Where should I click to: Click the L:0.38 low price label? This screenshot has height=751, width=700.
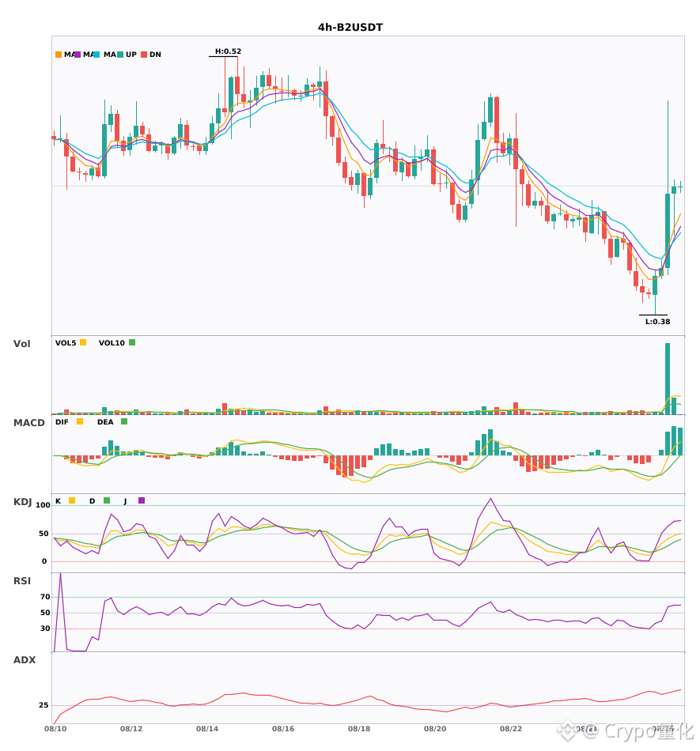click(x=657, y=322)
